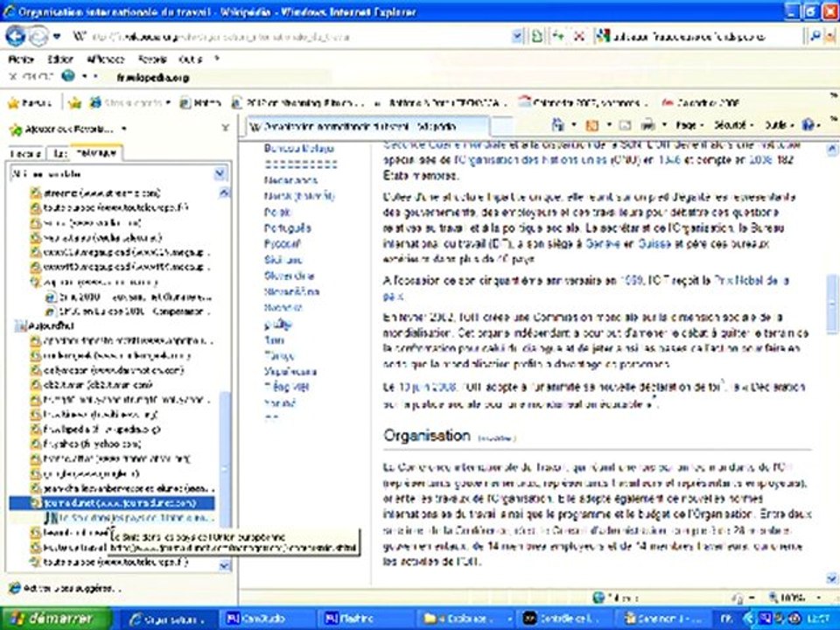840x630 pixels.
Task: Go back with the blue Back arrow
Action: pos(15,37)
